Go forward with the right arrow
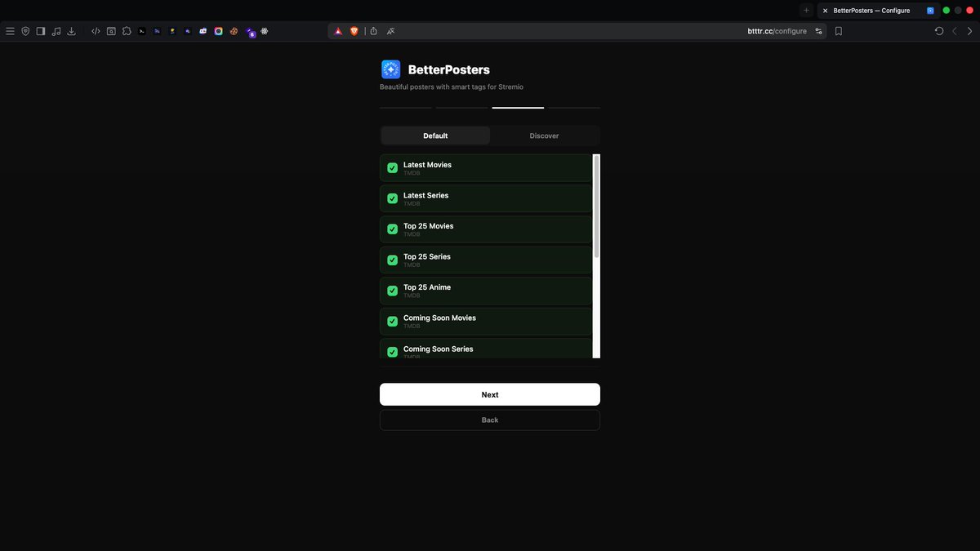Viewport: 980px width, 551px height. [969, 31]
